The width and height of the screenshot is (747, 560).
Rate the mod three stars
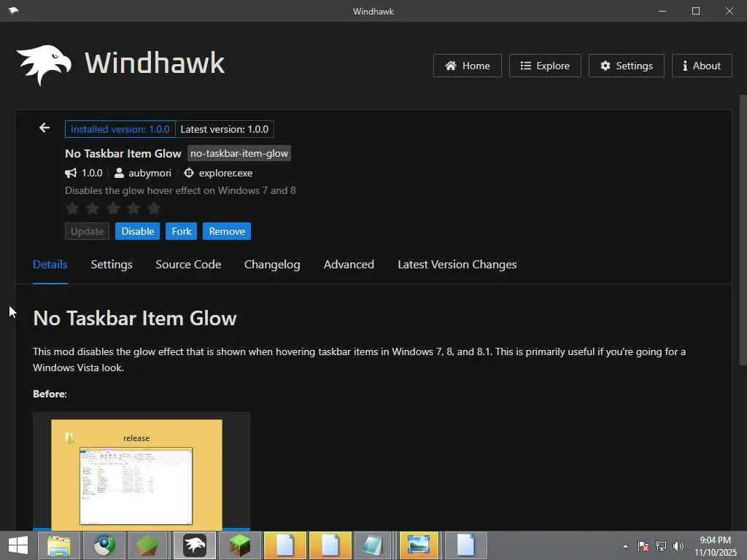113,208
